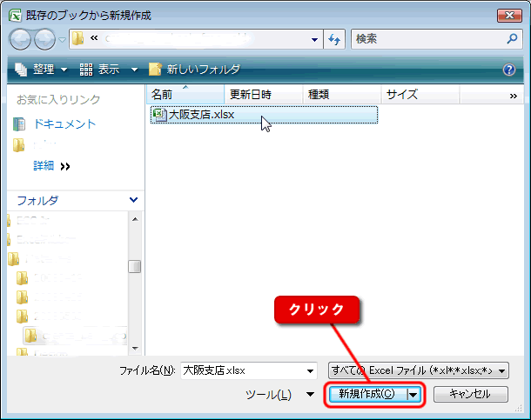This screenshot has height=420, width=531.
Task: Click the arrow next to 新規作成 button
Action: click(x=413, y=394)
